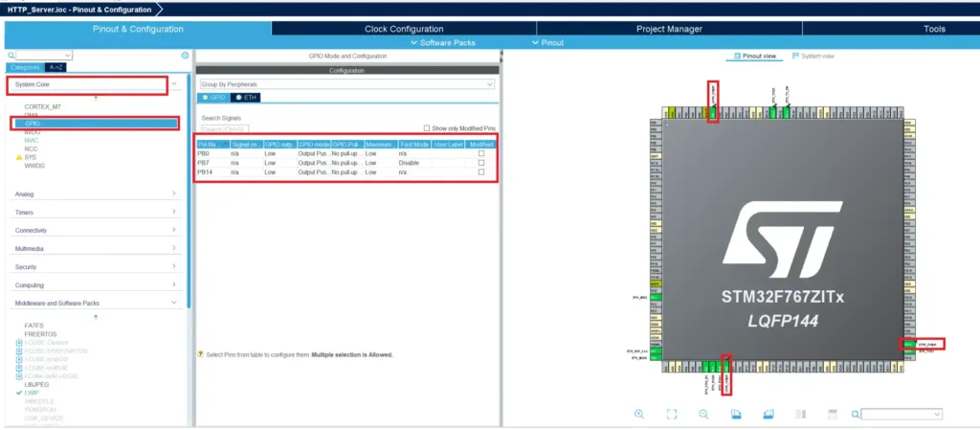980x430 pixels.
Task: Toggle Modified checkbox for PB14 row
Action: pos(481,171)
